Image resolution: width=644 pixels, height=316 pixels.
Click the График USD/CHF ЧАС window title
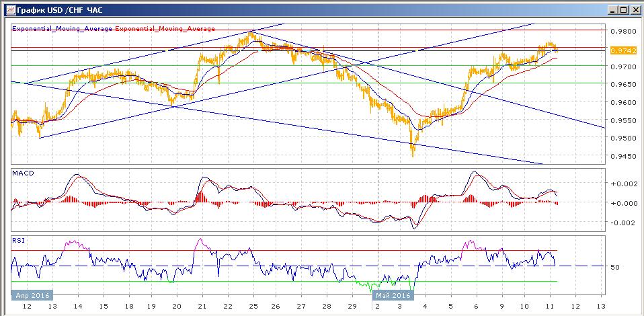pos(60,9)
